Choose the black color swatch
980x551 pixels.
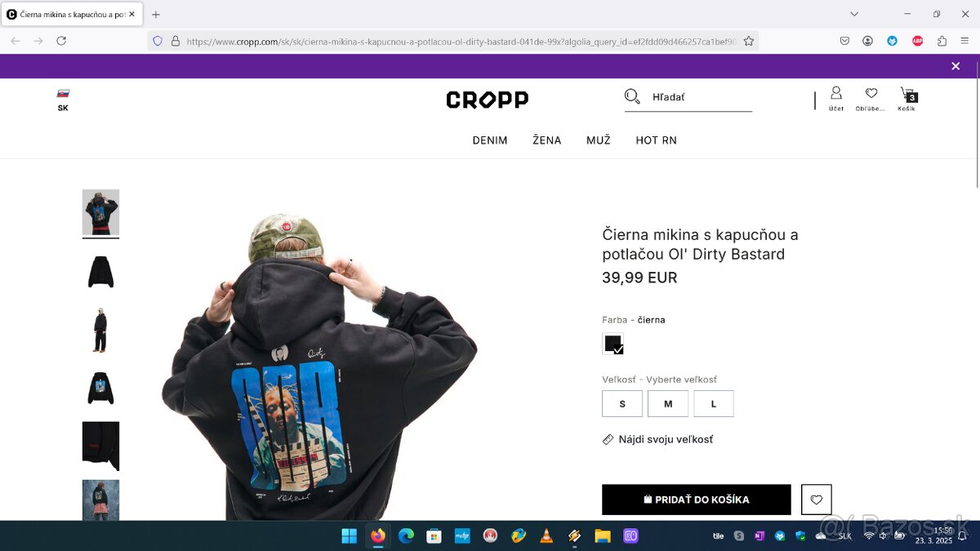[612, 344]
